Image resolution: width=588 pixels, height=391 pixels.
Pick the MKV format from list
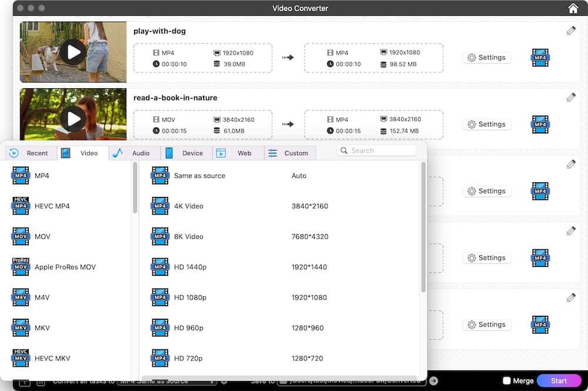[42, 327]
